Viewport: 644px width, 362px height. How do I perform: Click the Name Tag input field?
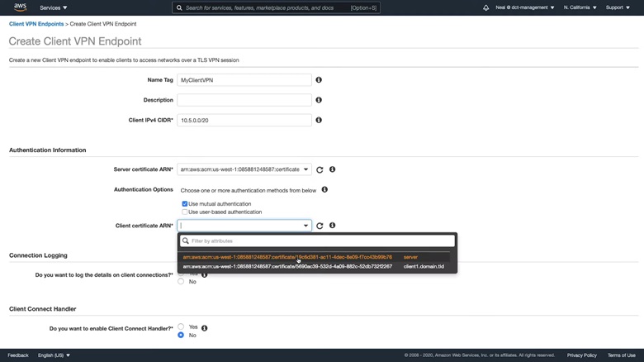point(244,80)
